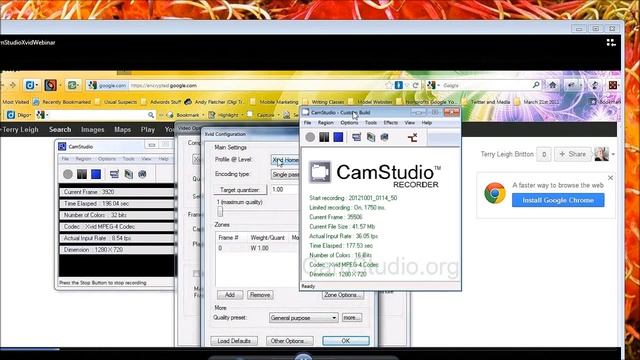Click the Google Chrome logo in promo box
The width and height of the screenshot is (640, 360).
[x=495, y=193]
